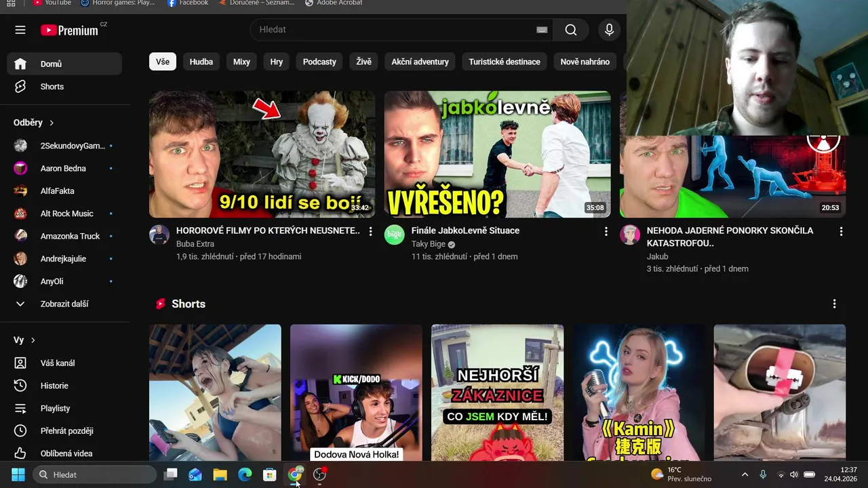The height and width of the screenshot is (488, 868).
Task: Click the taskbar Hledat search box
Action: (x=95, y=474)
